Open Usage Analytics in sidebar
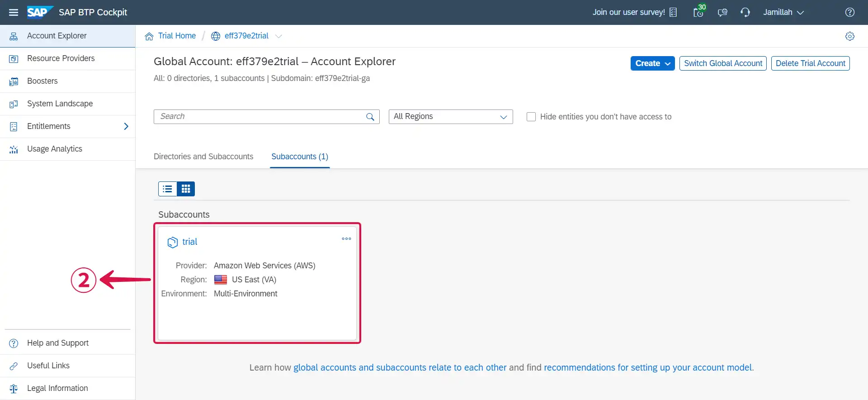Image resolution: width=868 pixels, height=400 pixels. point(67,149)
